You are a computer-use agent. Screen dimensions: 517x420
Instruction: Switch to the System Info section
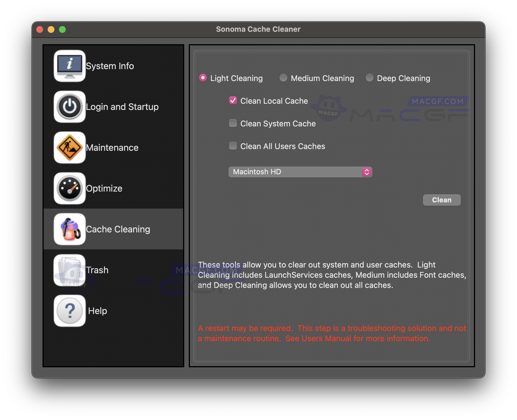110,66
